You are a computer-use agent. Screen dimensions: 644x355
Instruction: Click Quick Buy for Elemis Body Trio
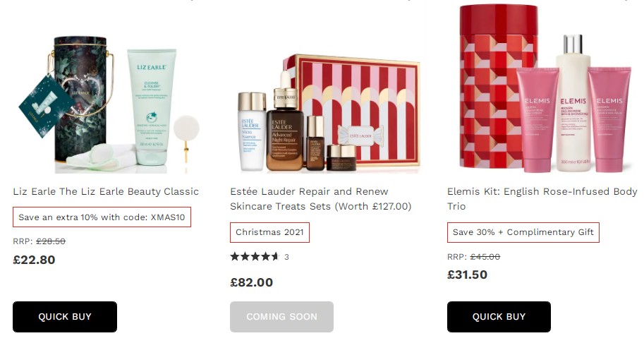pos(499,317)
